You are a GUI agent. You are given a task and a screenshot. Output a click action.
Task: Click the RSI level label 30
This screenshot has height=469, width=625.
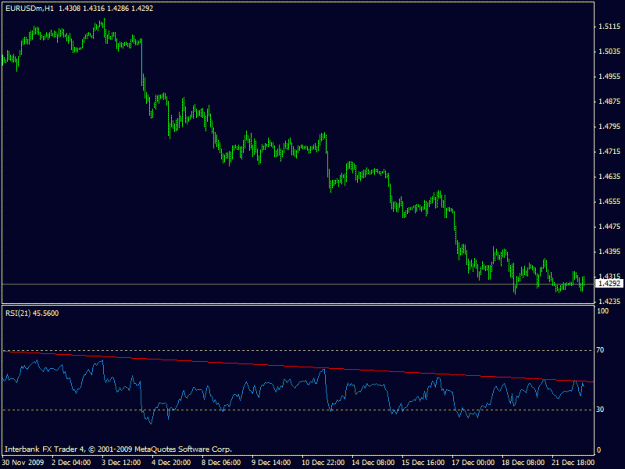pyautogui.click(x=600, y=409)
